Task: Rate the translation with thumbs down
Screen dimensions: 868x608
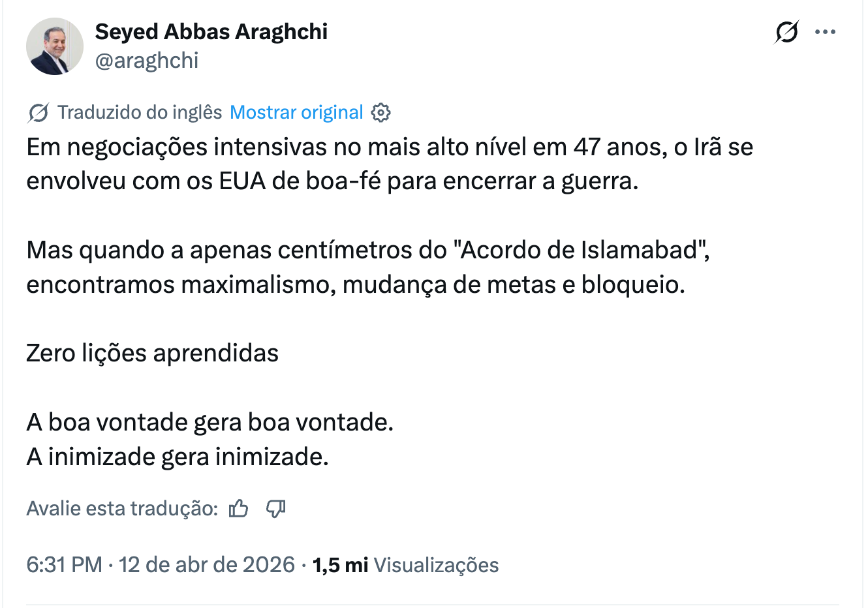Action: 276,508
